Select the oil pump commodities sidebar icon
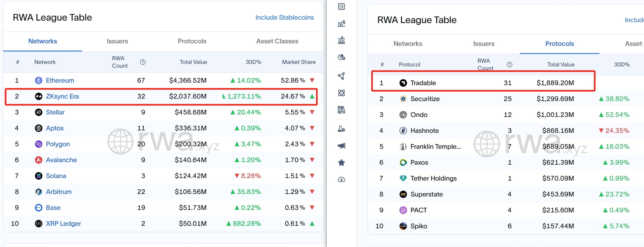 click(x=341, y=23)
